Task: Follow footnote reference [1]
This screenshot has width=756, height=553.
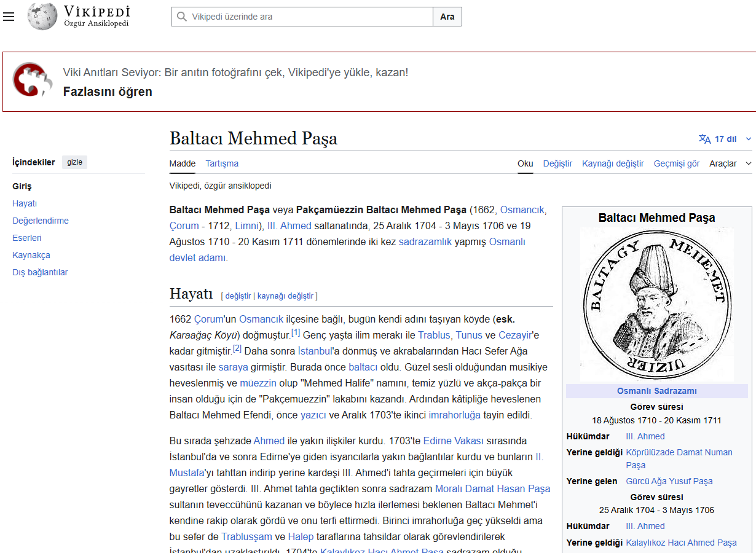Action: pos(296,332)
